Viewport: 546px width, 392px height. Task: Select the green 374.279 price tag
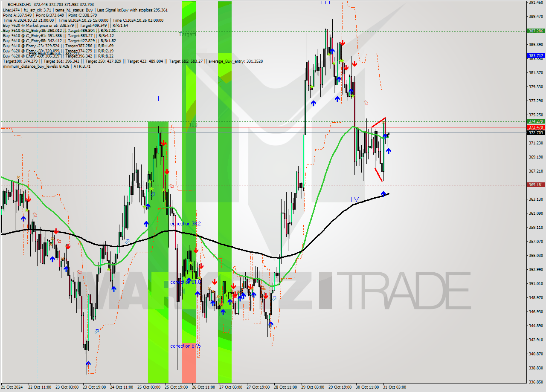536,121
